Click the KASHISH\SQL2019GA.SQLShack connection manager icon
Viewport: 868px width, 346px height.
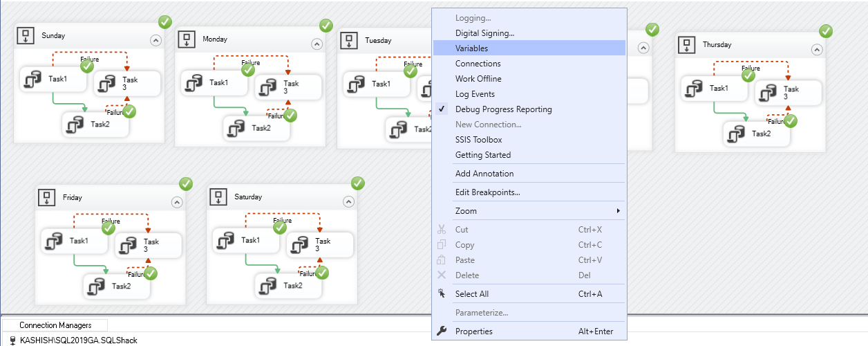[12, 340]
